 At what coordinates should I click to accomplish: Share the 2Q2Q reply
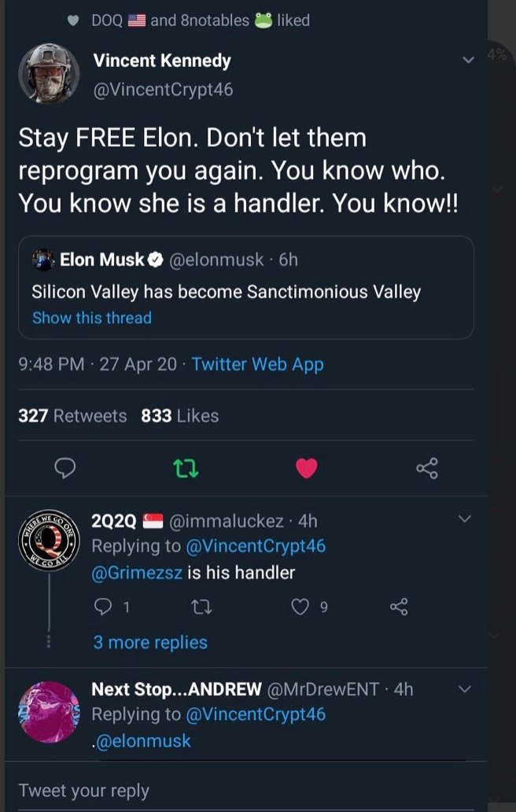399,607
